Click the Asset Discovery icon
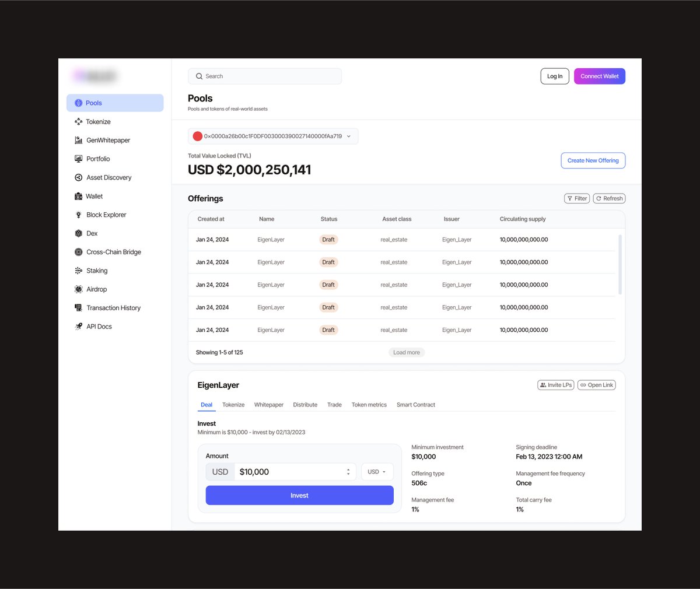 tap(78, 177)
